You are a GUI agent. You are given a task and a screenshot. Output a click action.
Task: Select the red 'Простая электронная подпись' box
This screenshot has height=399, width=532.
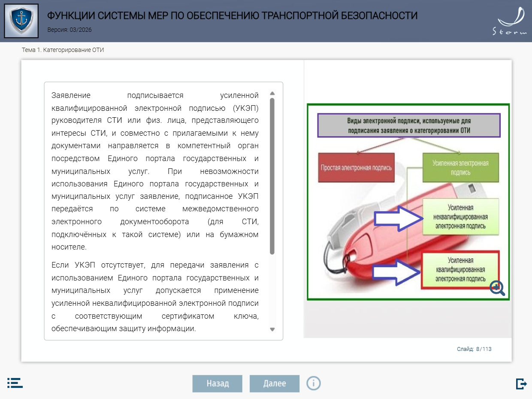[357, 168]
